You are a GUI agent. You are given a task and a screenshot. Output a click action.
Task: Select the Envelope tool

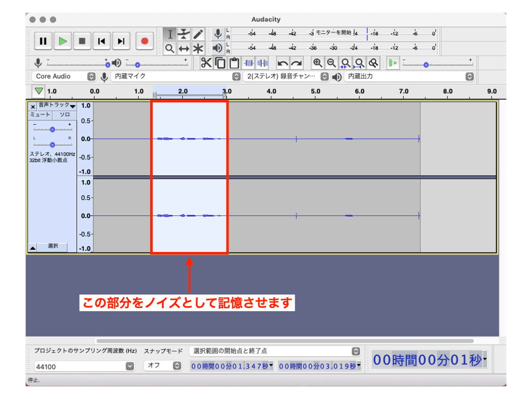click(x=184, y=34)
